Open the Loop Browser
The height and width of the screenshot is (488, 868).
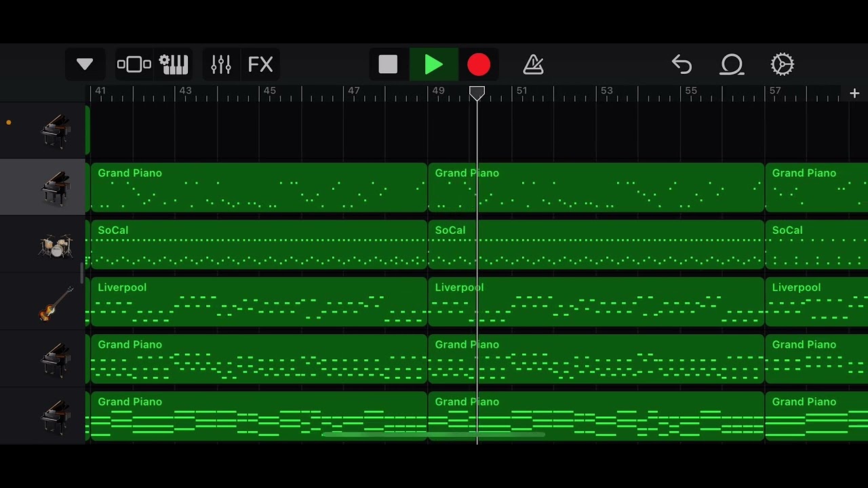pyautogui.click(x=732, y=64)
